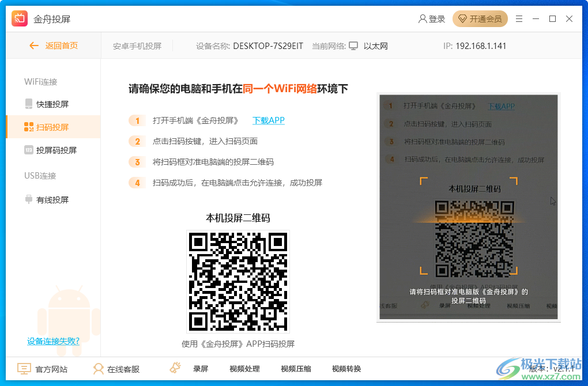
Task: Visit 官方网站 official website
Action: point(43,368)
